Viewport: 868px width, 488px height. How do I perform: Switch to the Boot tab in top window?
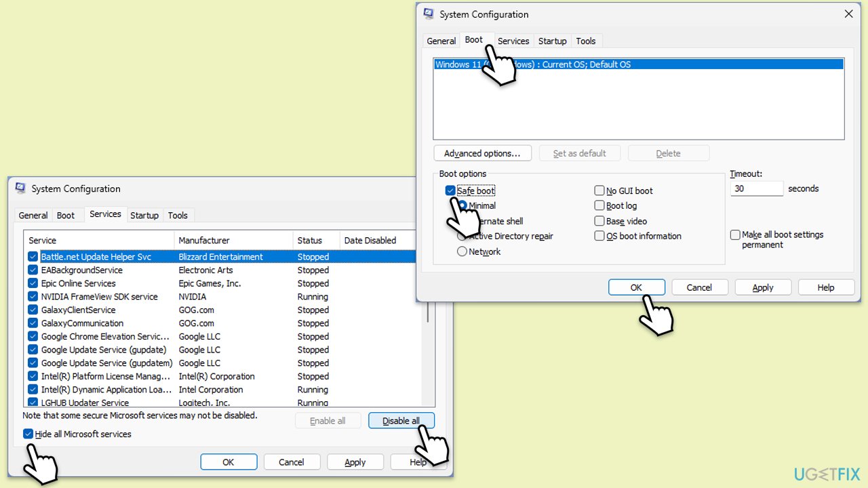tap(474, 40)
